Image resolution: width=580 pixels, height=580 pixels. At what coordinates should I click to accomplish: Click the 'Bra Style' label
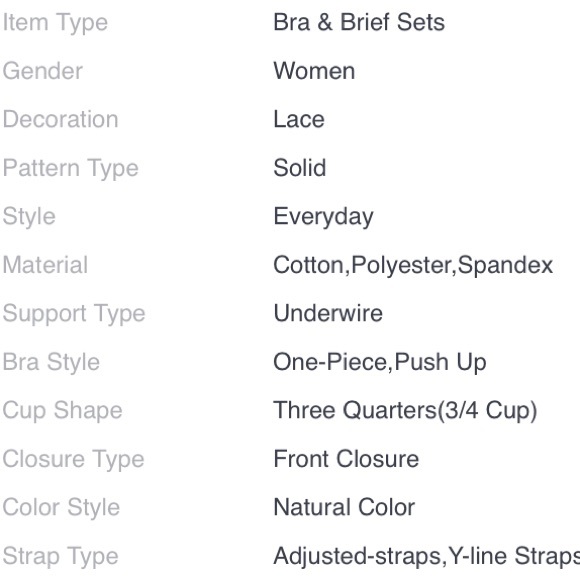[x=51, y=362]
